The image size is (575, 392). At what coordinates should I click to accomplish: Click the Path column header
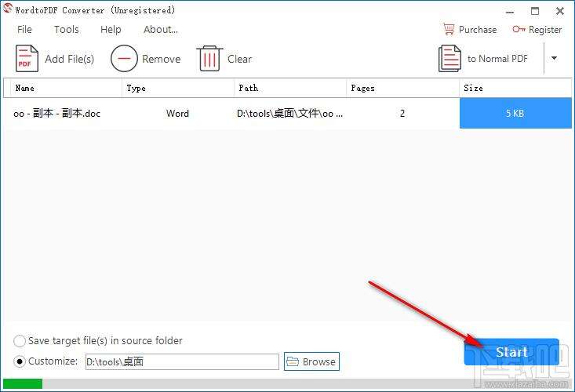point(290,88)
